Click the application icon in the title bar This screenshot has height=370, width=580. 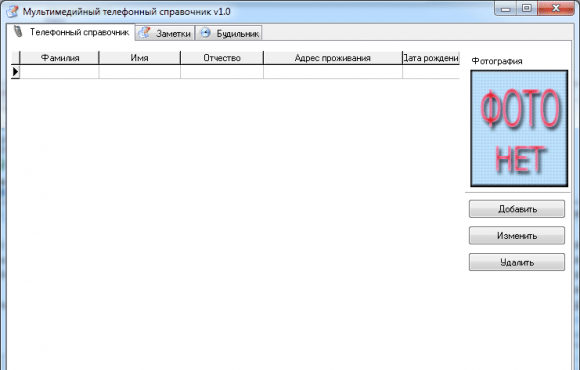click(x=12, y=11)
